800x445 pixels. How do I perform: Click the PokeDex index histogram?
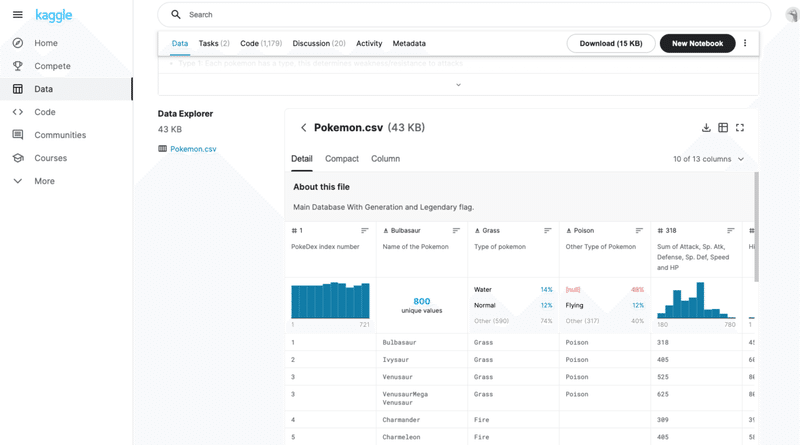(330, 301)
